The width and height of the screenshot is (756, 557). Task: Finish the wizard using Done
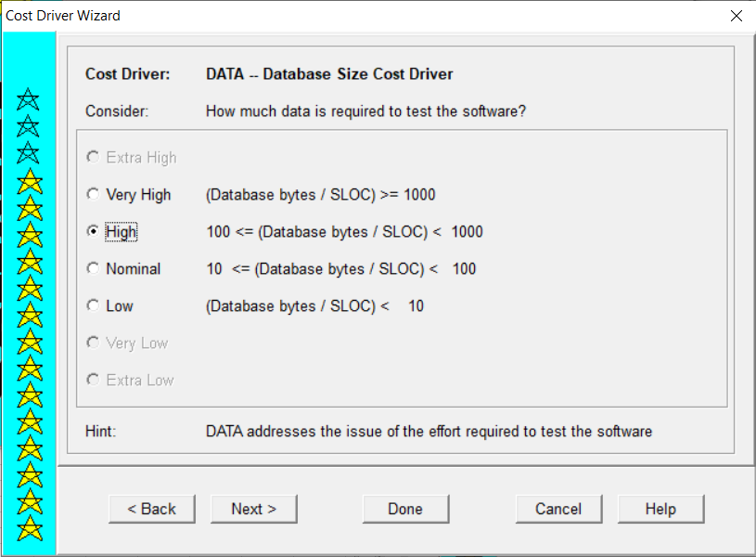tap(405, 509)
